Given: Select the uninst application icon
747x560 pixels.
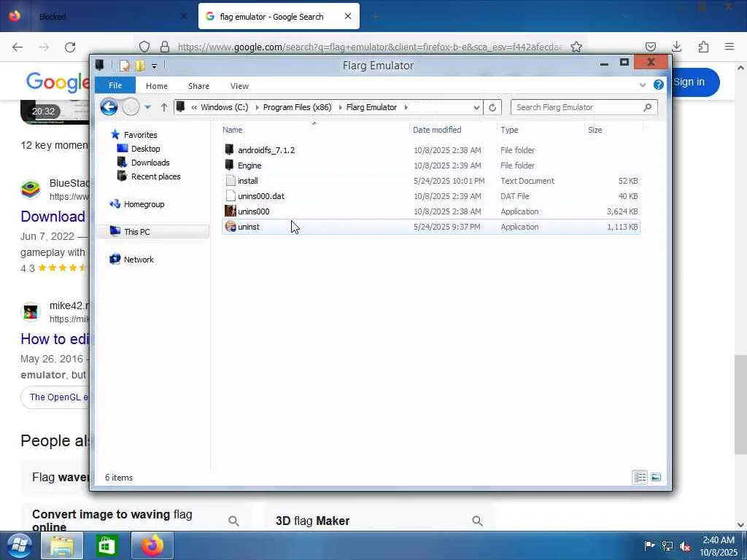Looking at the screenshot, I should pyautogui.click(x=231, y=227).
